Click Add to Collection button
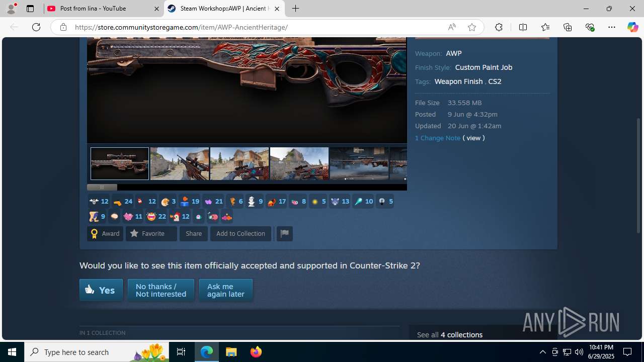644x362 pixels. [x=240, y=233]
